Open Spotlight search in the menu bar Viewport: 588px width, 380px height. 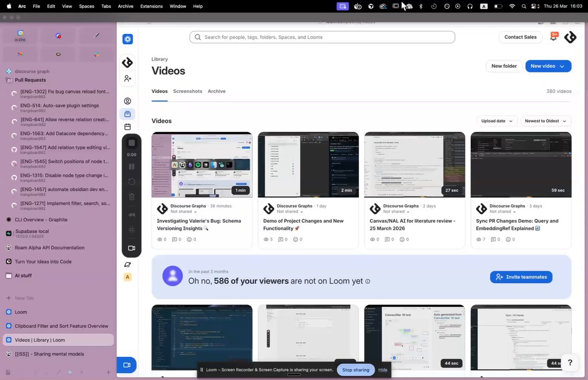point(524,6)
